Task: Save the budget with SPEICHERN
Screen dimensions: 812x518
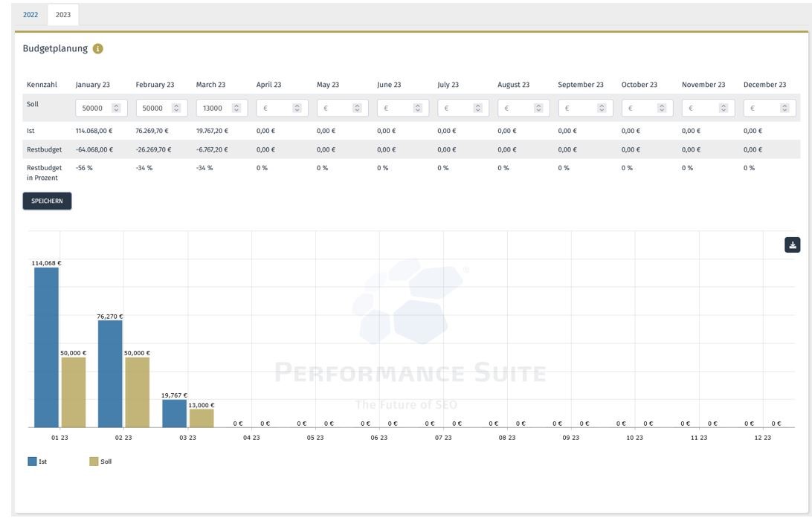Action: click(x=47, y=201)
